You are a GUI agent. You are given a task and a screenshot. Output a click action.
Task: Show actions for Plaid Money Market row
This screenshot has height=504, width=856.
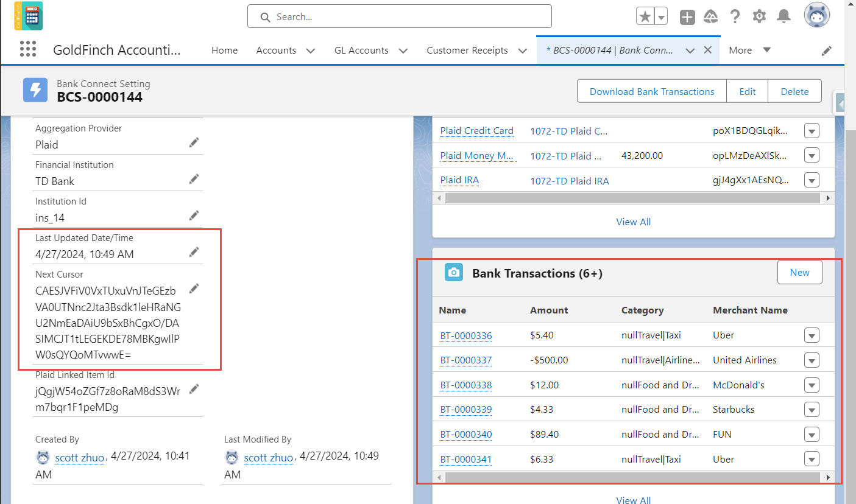coord(811,155)
